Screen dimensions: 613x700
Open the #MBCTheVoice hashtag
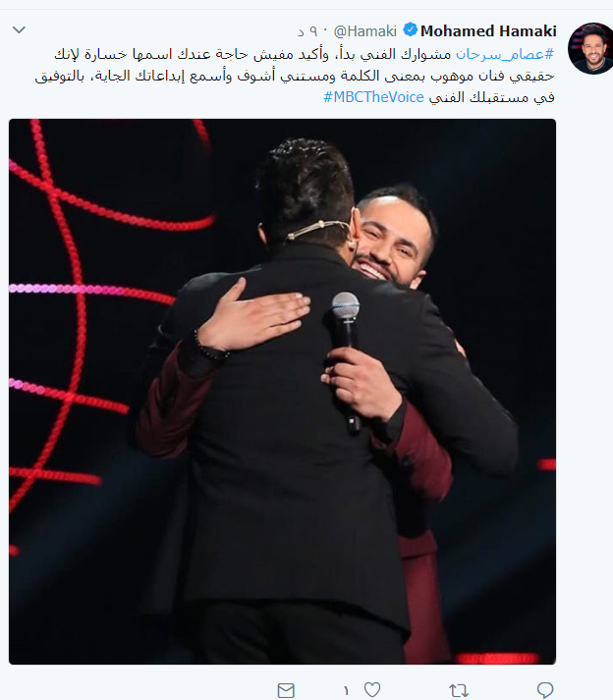coord(373,97)
